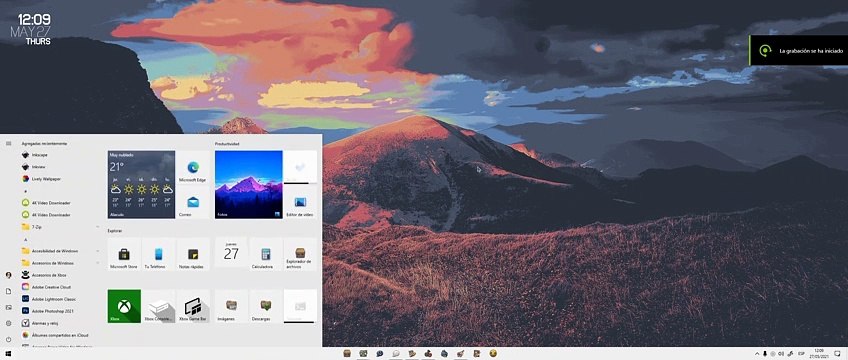The image size is (848, 360).
Task: Open the Fotos tile with mountain picture
Action: click(249, 184)
